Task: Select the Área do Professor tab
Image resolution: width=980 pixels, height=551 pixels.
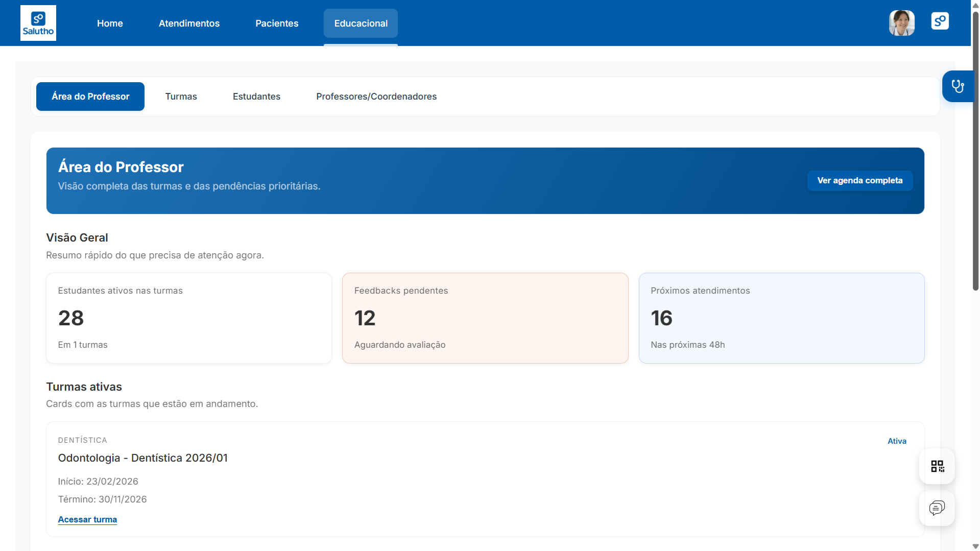Action: pyautogui.click(x=90, y=97)
